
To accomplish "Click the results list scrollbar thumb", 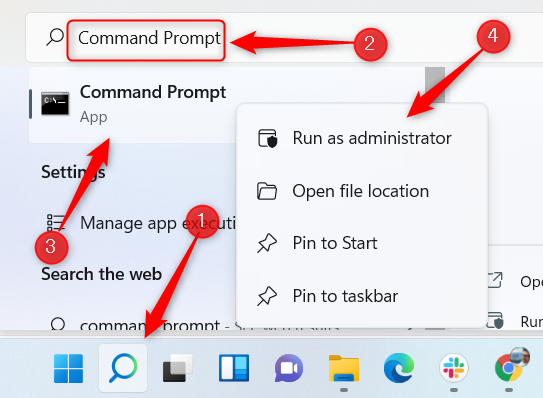I will click(x=435, y=85).
